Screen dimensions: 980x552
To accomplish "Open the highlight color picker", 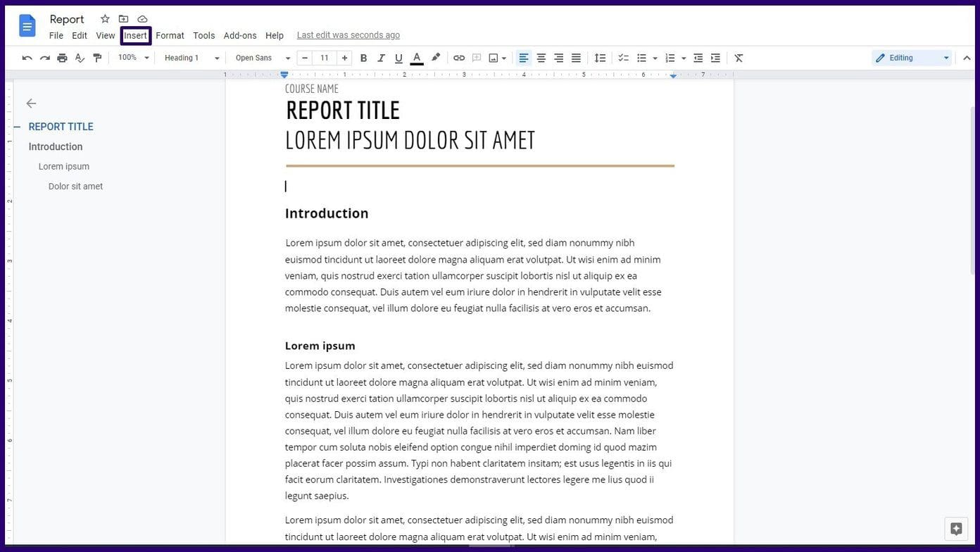I will (436, 58).
